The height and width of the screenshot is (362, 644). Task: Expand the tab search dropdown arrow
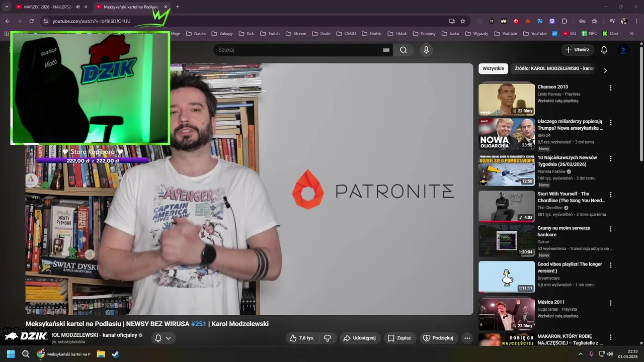(6, 7)
